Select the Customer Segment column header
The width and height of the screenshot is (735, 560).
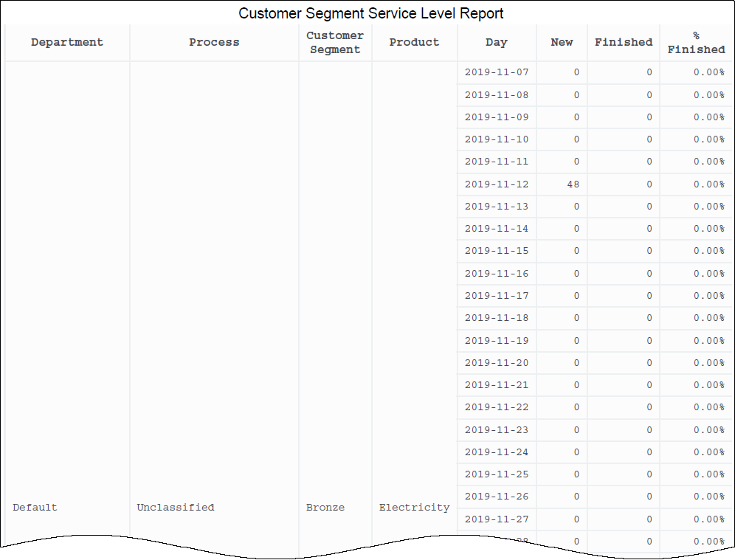(x=335, y=43)
